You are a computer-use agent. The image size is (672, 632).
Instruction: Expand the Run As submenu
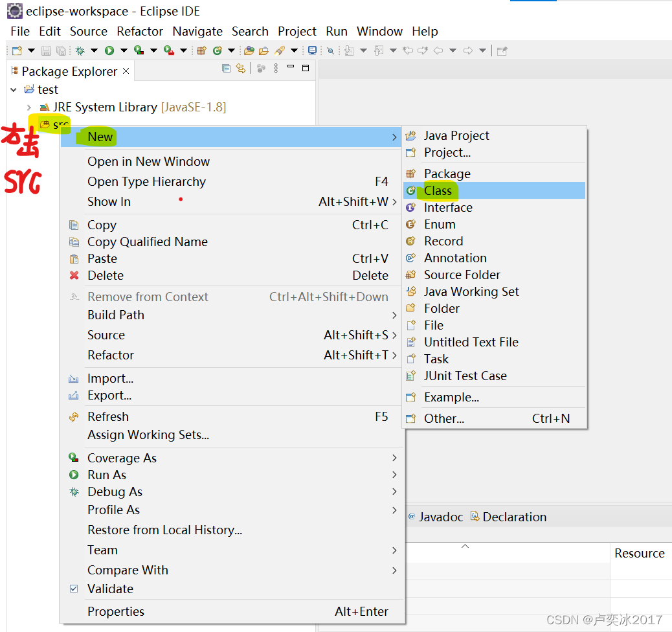pos(231,475)
